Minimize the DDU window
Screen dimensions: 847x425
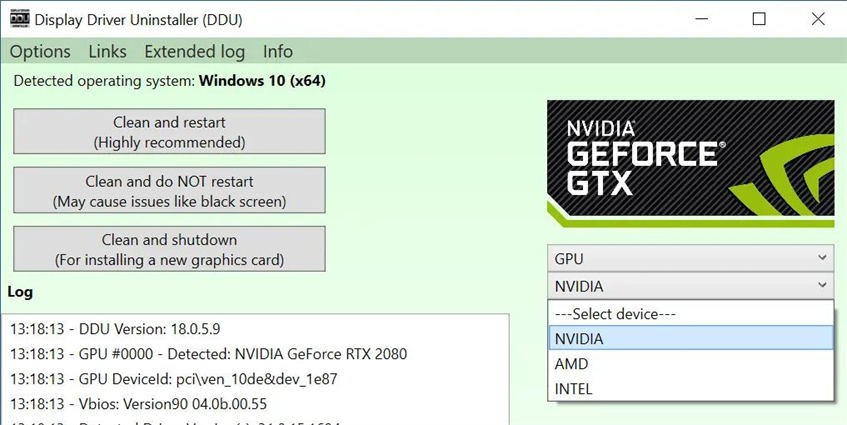click(703, 19)
